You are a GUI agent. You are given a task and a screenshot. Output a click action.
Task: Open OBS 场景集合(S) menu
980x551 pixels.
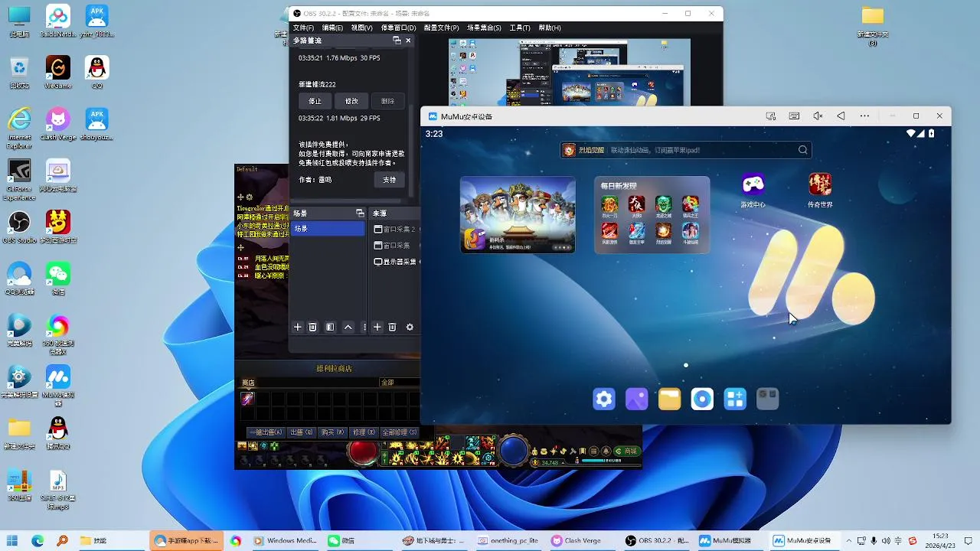[x=484, y=28]
